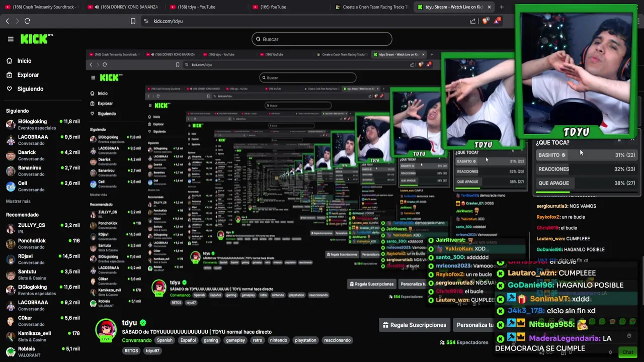Open Kamikaze_evil channel in Recomendado
Screen dimensions: 644x362
coord(43,336)
